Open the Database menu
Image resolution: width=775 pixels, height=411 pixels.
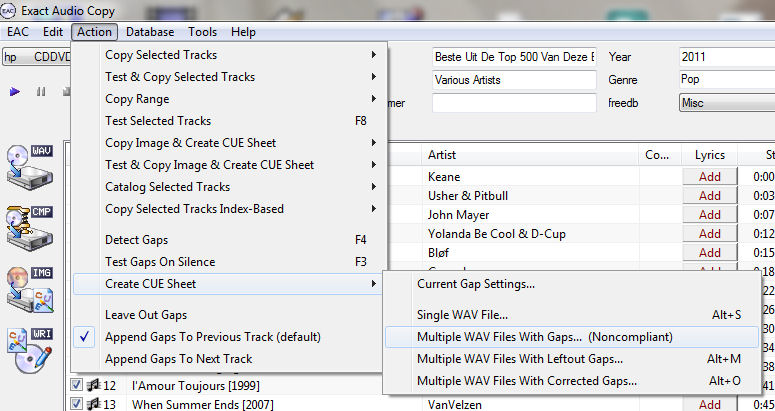coord(150,32)
